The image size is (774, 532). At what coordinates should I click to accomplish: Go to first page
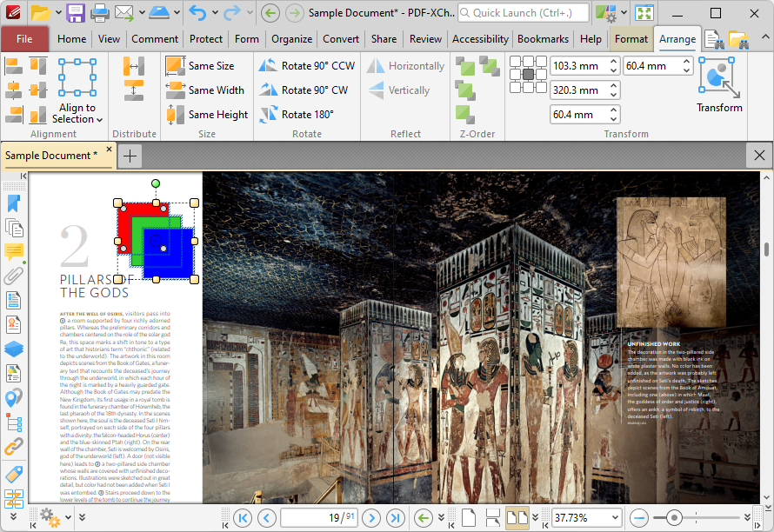[243, 518]
